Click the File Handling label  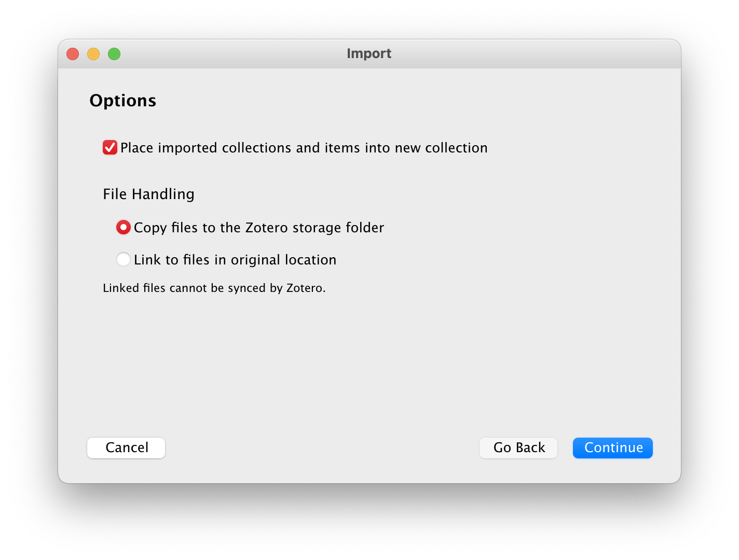click(148, 194)
